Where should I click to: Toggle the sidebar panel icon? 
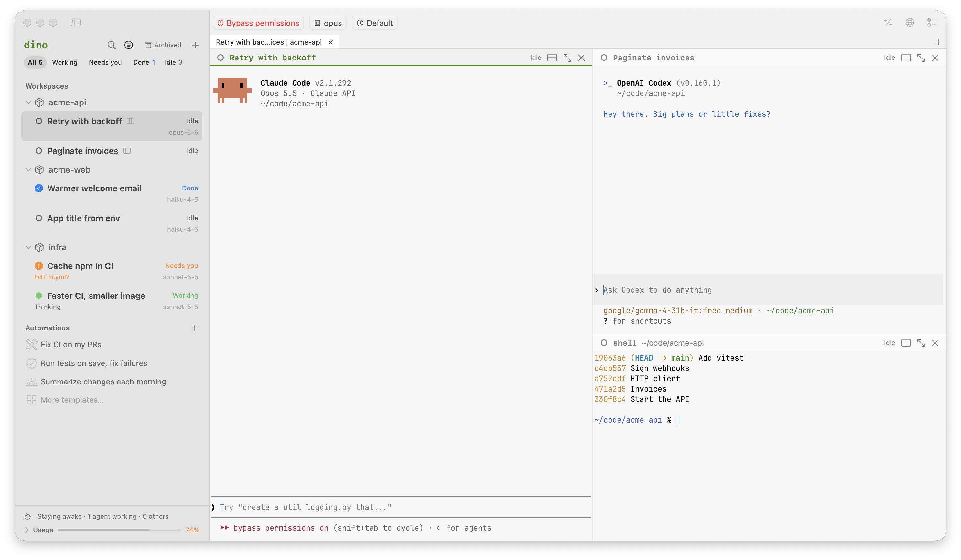[76, 23]
